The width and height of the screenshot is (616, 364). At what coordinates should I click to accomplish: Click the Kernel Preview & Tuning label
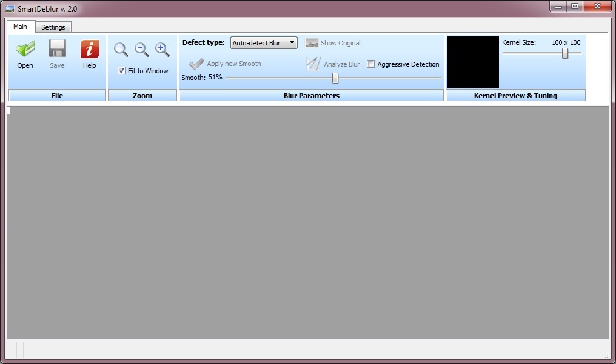tap(515, 95)
